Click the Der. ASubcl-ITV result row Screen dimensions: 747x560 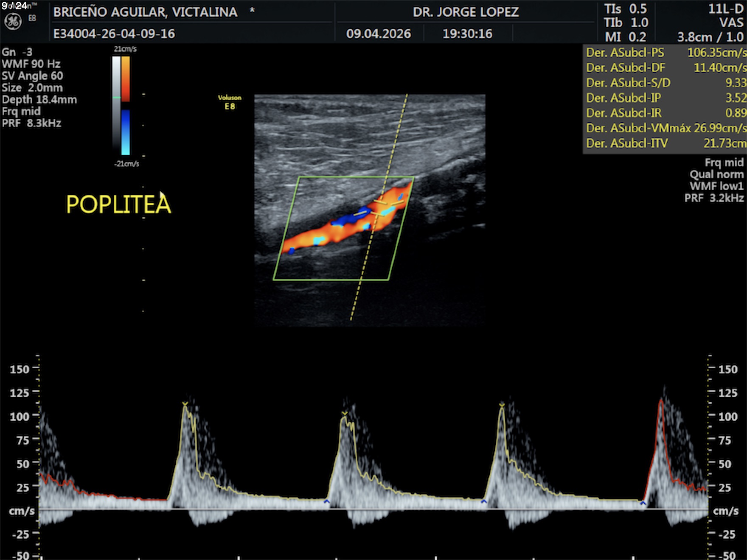pyautogui.click(x=665, y=143)
